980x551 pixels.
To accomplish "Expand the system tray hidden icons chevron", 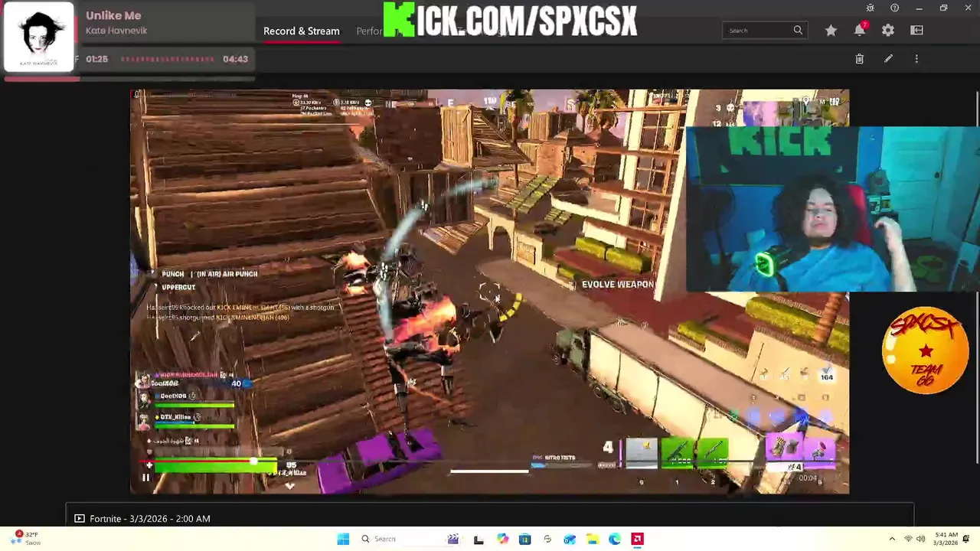I will (x=892, y=539).
